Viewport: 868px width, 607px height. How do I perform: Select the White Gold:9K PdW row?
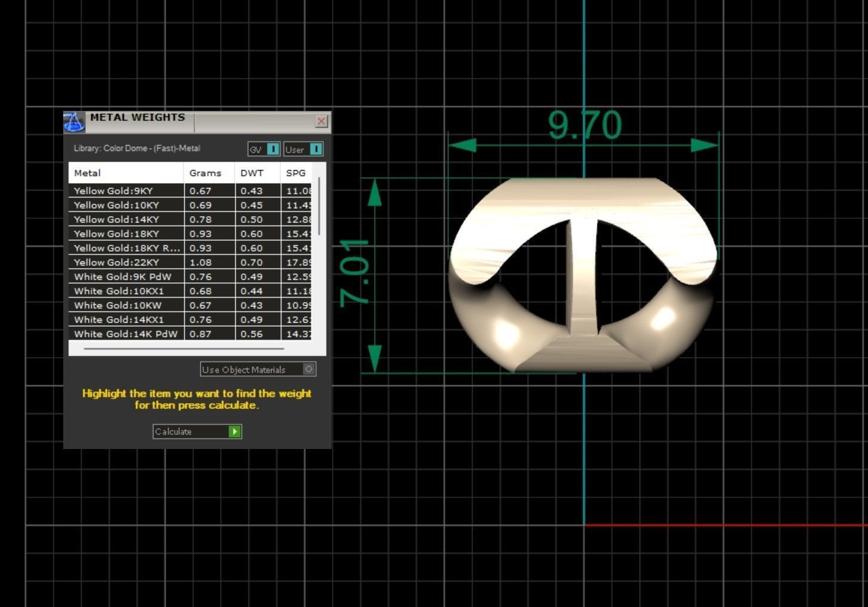pyautogui.click(x=190, y=277)
